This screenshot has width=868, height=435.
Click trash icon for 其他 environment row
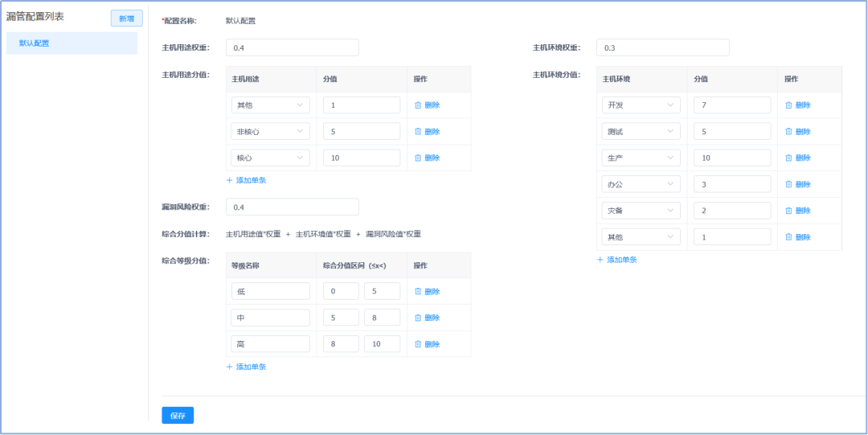click(x=789, y=236)
